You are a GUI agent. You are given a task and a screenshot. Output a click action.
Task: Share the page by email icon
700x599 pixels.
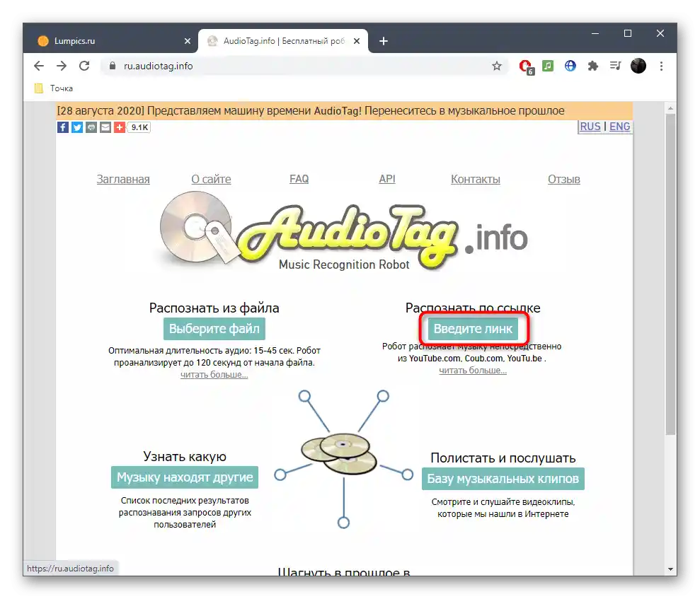105,127
